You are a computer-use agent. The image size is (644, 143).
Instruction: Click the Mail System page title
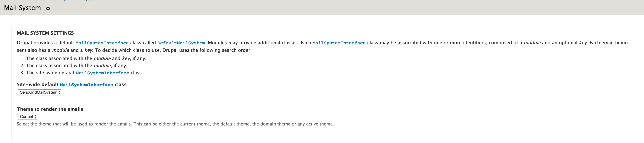click(x=23, y=8)
